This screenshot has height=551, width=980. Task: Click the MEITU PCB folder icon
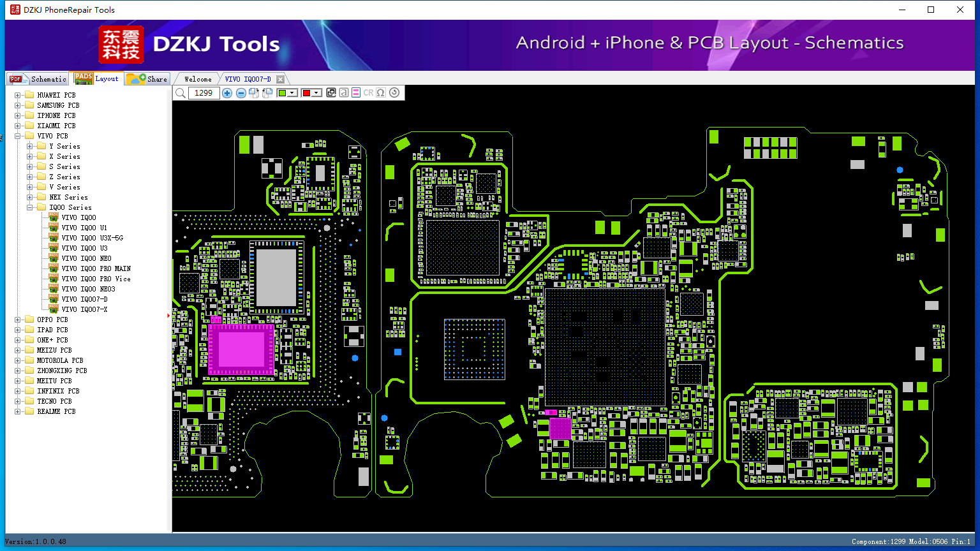29,381
